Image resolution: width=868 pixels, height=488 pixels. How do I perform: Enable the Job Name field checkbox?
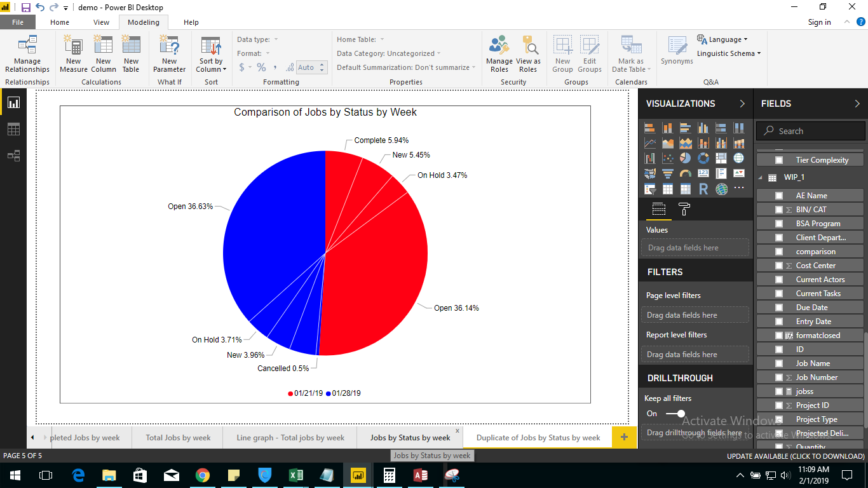pyautogui.click(x=779, y=363)
